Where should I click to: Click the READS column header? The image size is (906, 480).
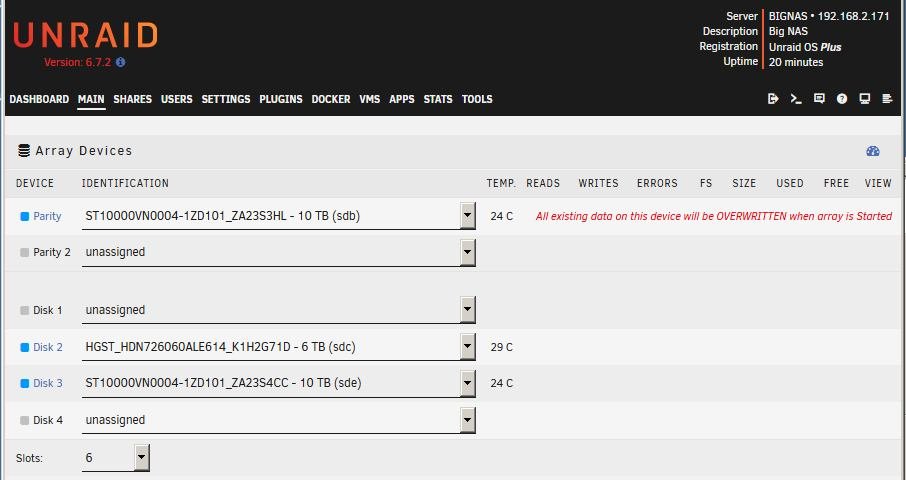(x=543, y=183)
